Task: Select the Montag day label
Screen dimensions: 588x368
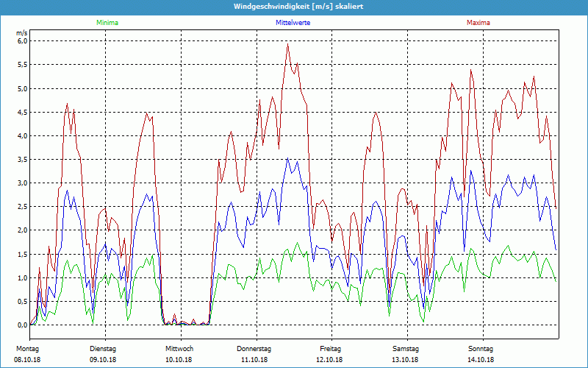Action: (27, 349)
